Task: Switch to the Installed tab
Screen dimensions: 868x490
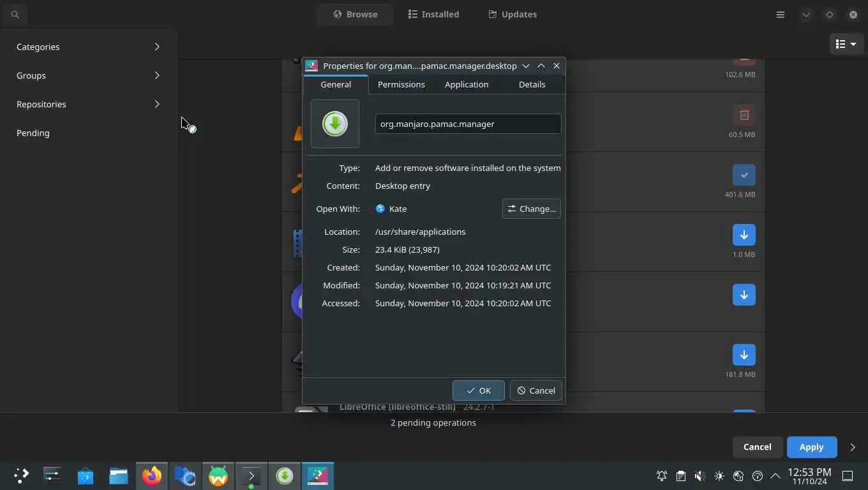Action: [433, 14]
